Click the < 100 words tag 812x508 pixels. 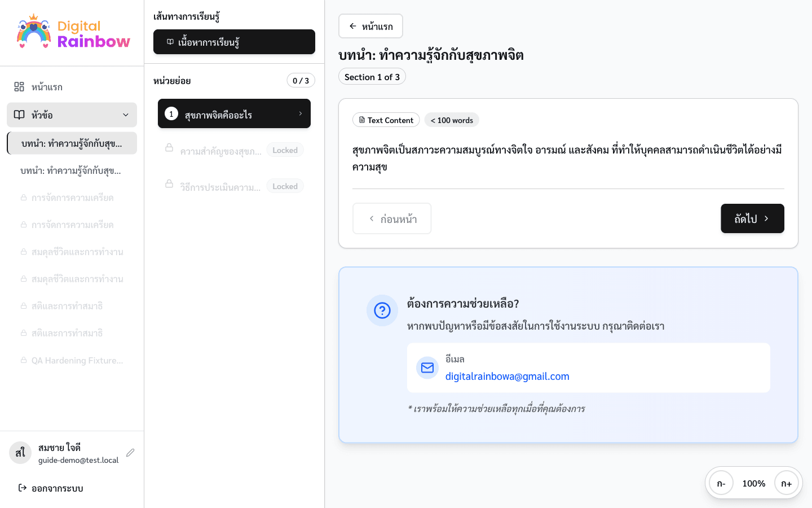(452, 120)
